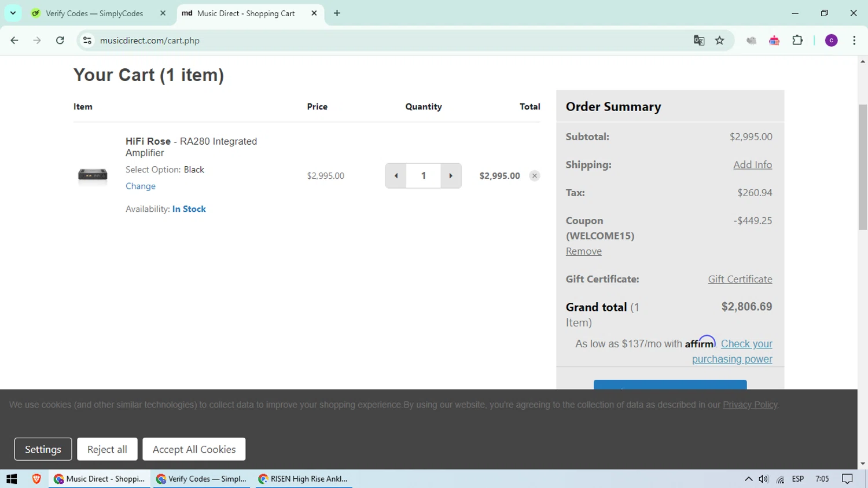
Task: Open the Extensions puzzle icon
Action: click(797, 41)
